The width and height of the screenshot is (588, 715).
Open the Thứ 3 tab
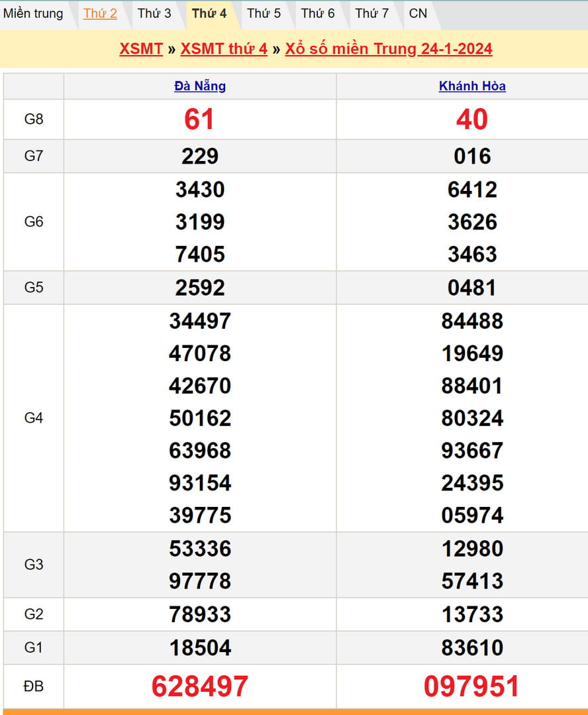[x=154, y=13]
